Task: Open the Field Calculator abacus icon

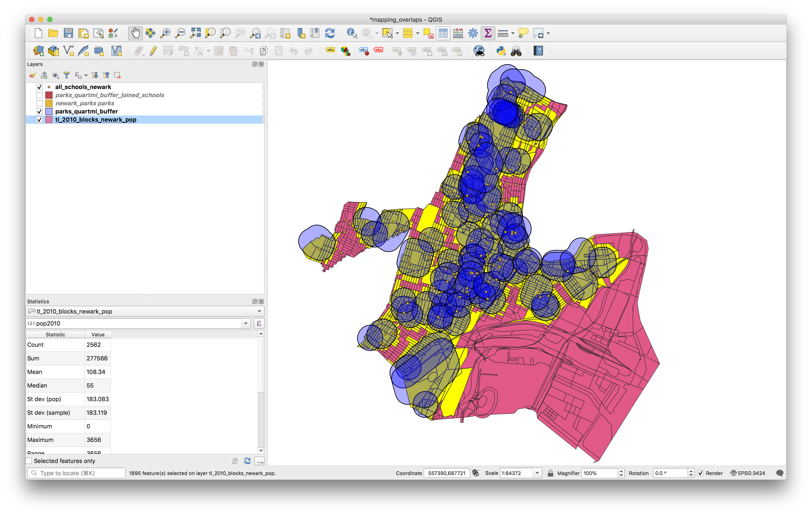Action: click(x=458, y=33)
